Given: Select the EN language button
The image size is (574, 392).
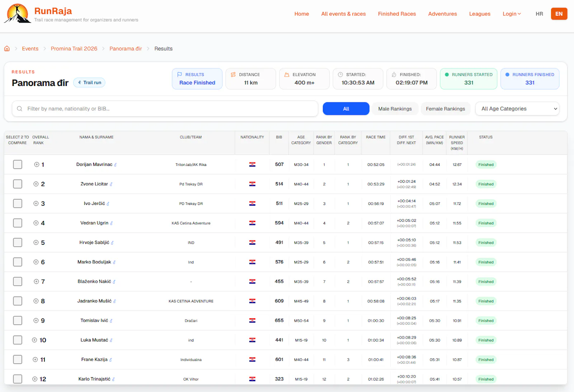Looking at the screenshot, I should [x=559, y=14].
